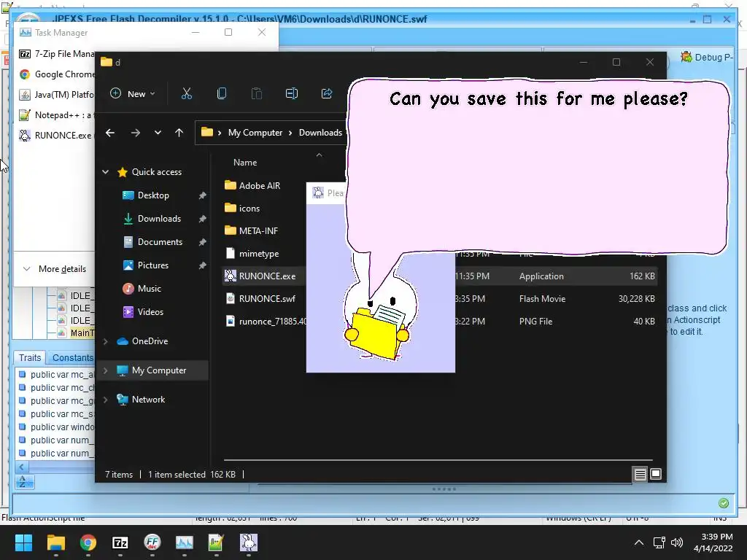This screenshot has width=747, height=560.
Task: Select Videos in the navigation pane
Action: 150,312
